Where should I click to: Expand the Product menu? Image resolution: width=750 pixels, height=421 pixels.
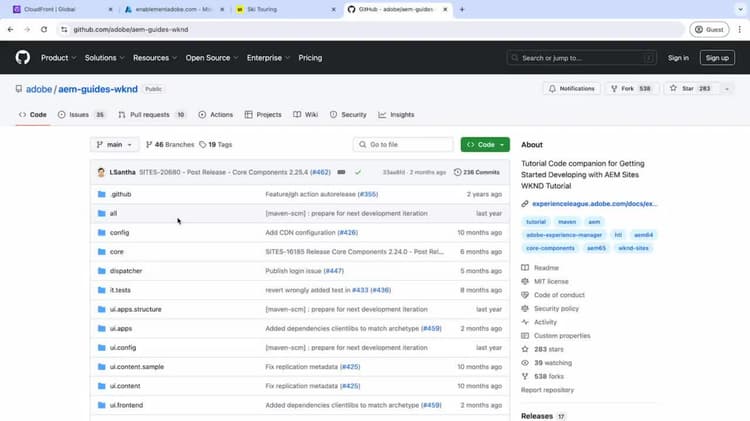[x=58, y=57]
